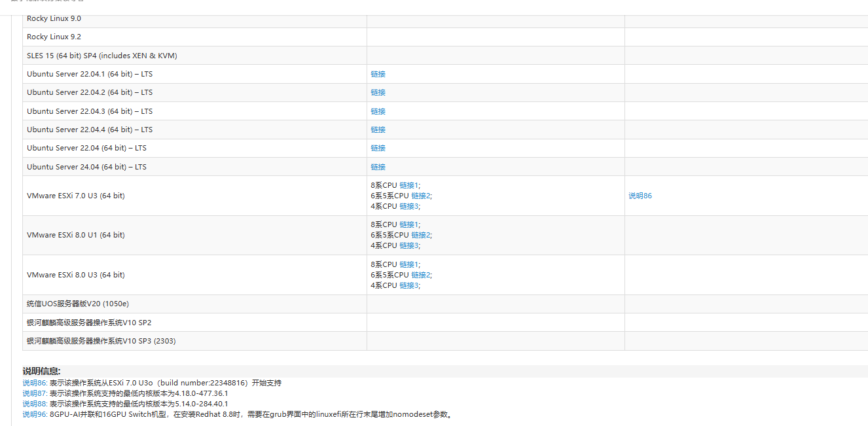Open 链接2 for ESXi 8.0 U1 6系5系CPU
The width and height of the screenshot is (868, 426).
[420, 235]
